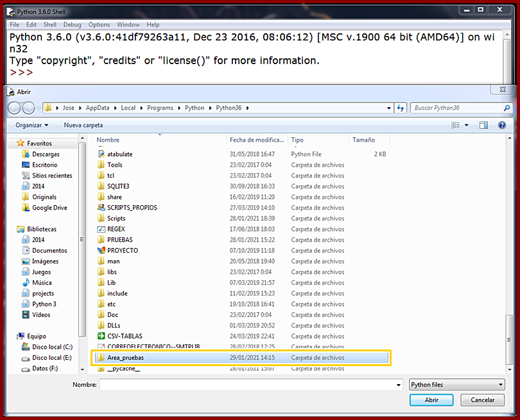
Task: Select the Area_pruebas folder row
Action: click(x=241, y=358)
